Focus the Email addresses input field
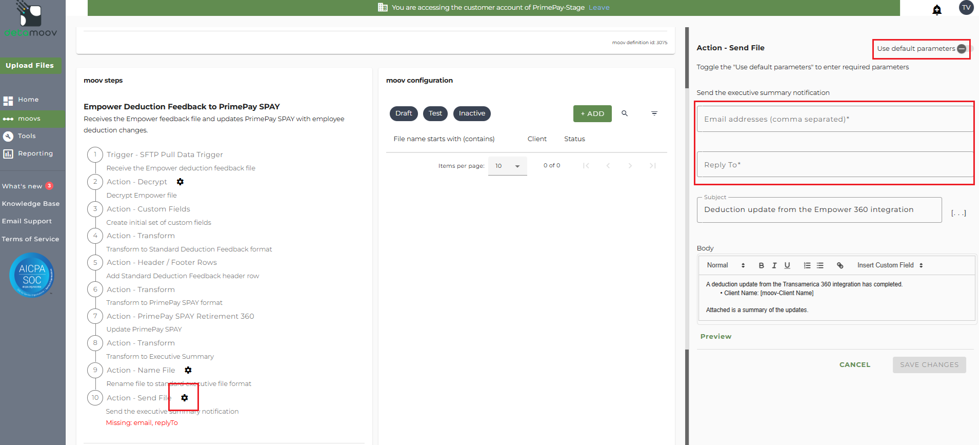 (x=835, y=119)
